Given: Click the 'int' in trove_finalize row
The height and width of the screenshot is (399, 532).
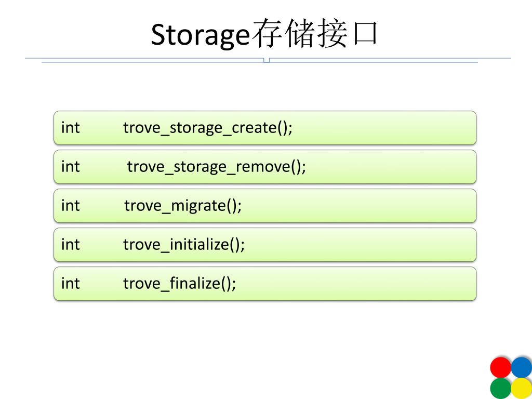Looking at the screenshot, I should 71,284.
